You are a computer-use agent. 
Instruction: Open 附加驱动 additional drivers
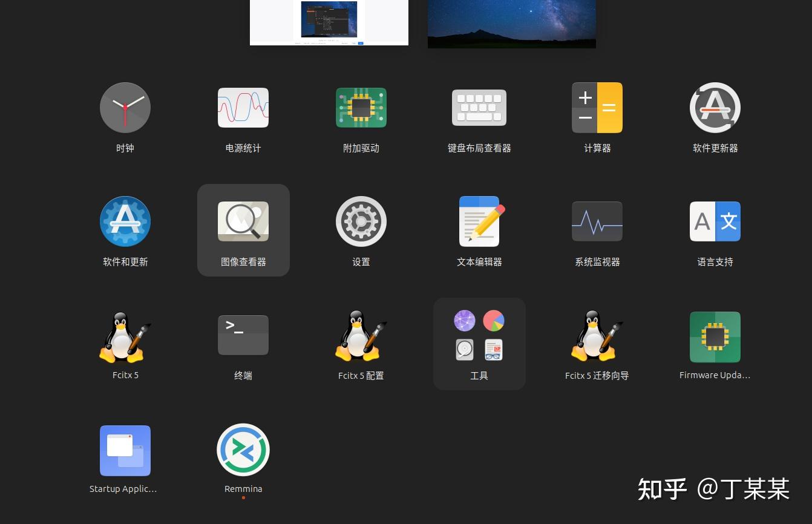(361, 108)
